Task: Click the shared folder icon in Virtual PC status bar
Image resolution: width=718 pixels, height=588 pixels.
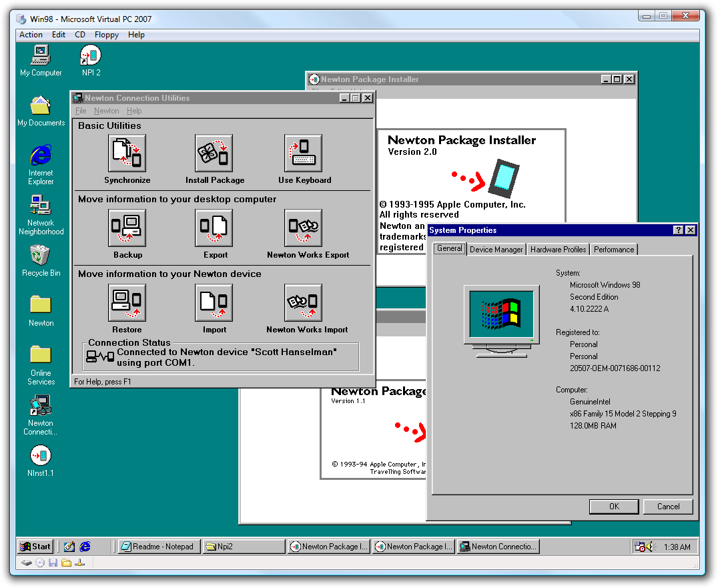Action: pos(67,563)
